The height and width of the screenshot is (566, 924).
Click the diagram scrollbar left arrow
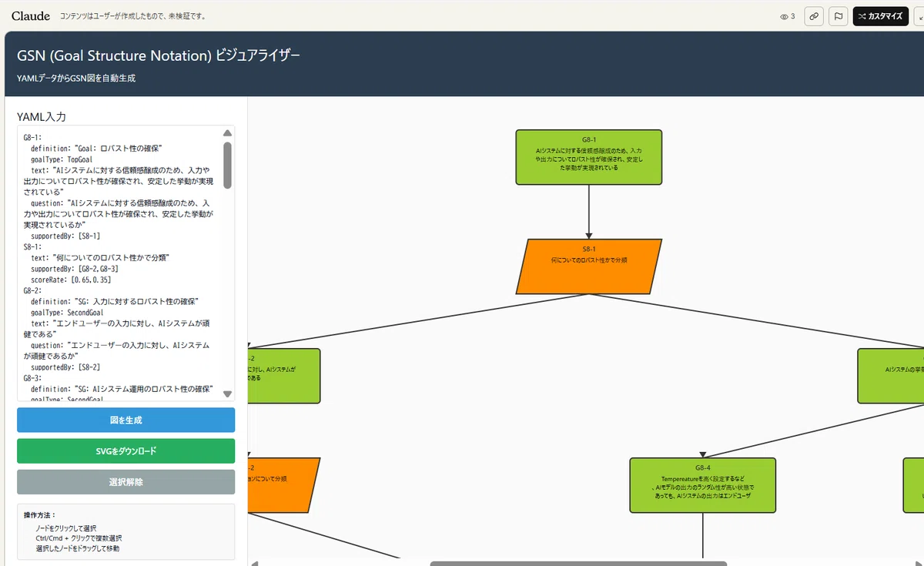(255, 563)
